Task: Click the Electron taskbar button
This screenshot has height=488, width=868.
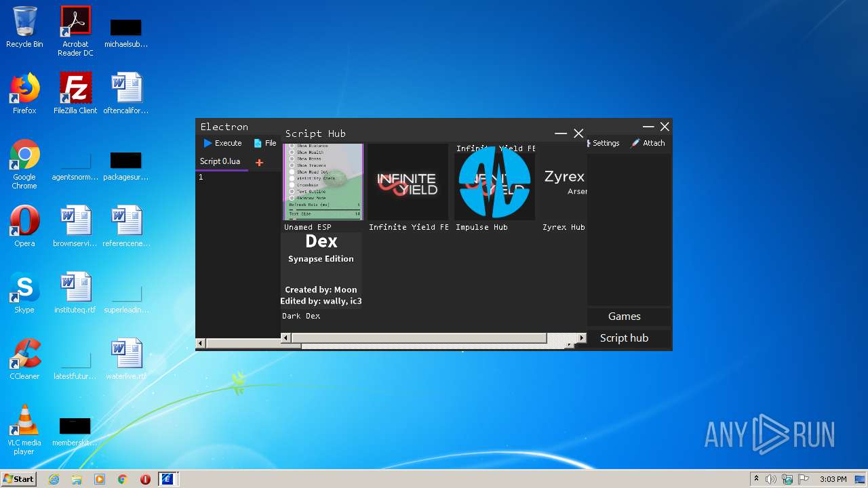Action: point(167,479)
